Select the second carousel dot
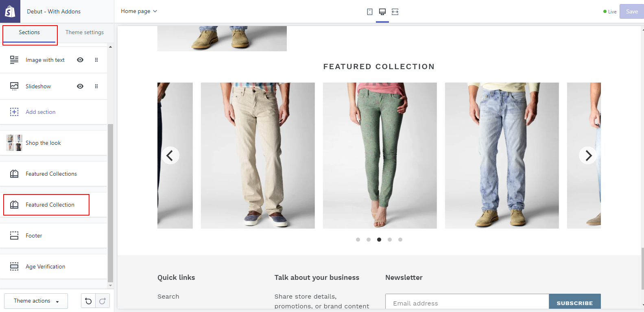The height and width of the screenshot is (312, 644). click(x=369, y=240)
